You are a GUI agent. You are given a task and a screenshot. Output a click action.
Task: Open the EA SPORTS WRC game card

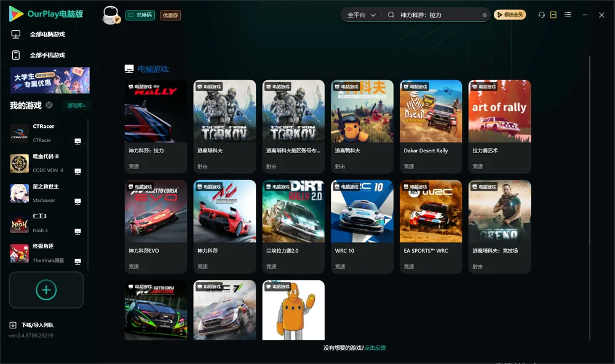(431, 227)
